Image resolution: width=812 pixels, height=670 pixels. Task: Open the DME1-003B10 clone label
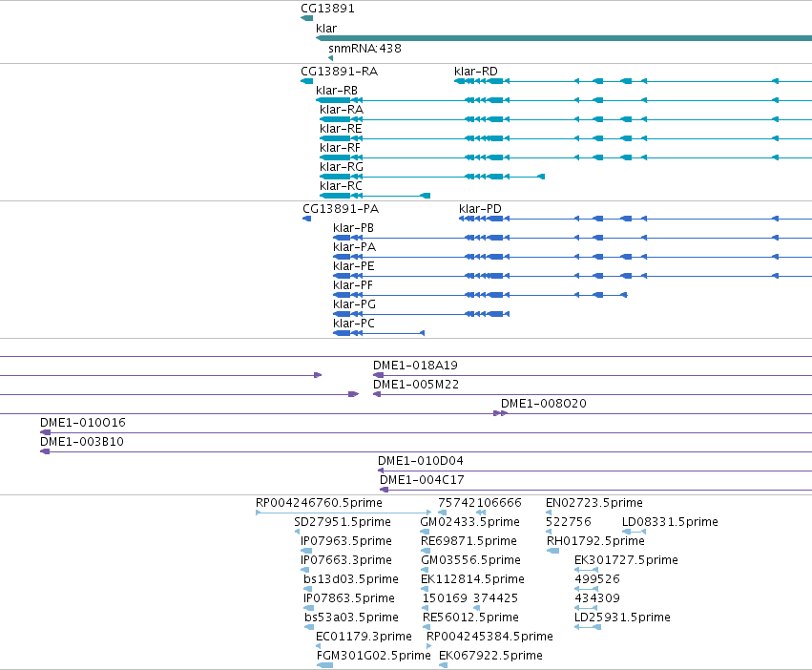click(82, 442)
